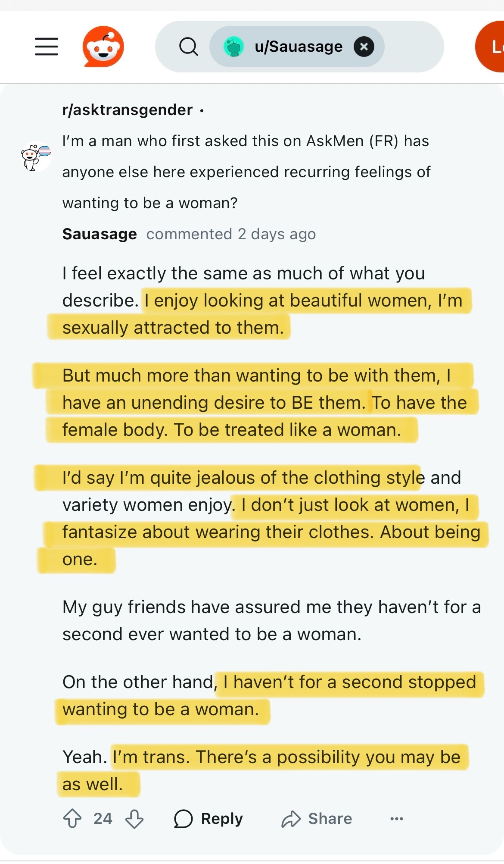Focus the empty area of search bar

(x=414, y=47)
